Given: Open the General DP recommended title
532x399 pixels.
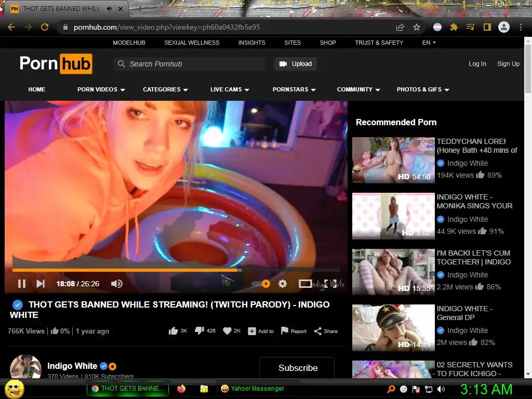Looking at the screenshot, I should [464, 313].
